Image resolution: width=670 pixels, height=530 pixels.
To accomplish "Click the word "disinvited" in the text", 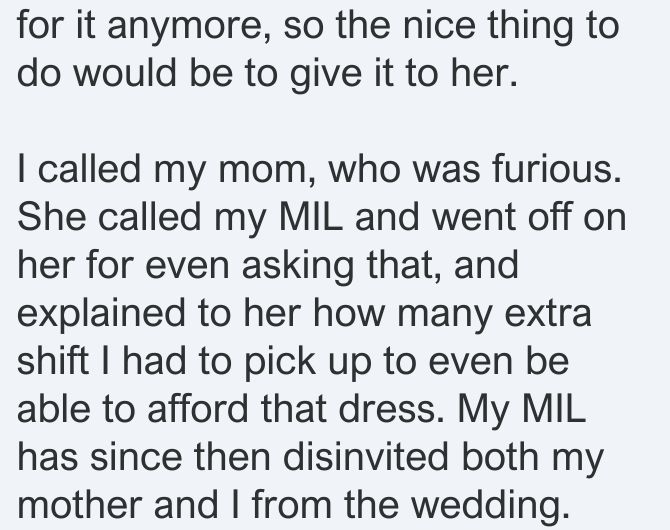I will point(366,456).
